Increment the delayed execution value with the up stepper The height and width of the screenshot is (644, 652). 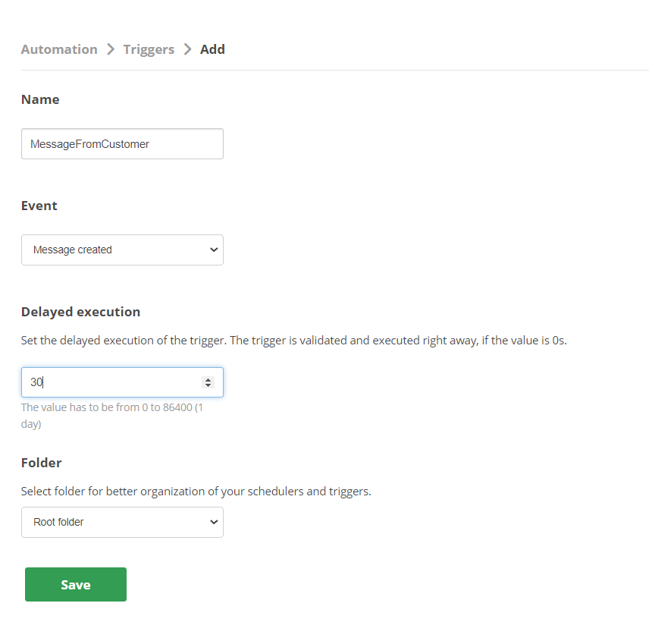coord(208,379)
